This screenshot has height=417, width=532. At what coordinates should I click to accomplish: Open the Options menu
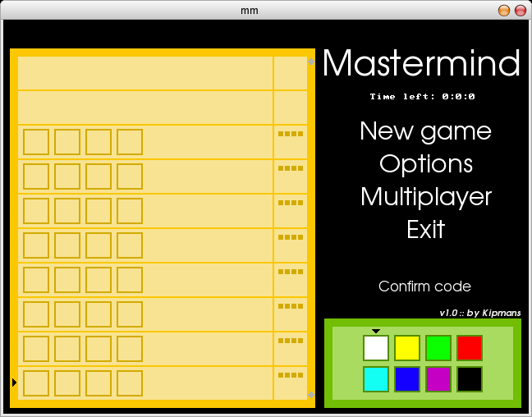426,163
